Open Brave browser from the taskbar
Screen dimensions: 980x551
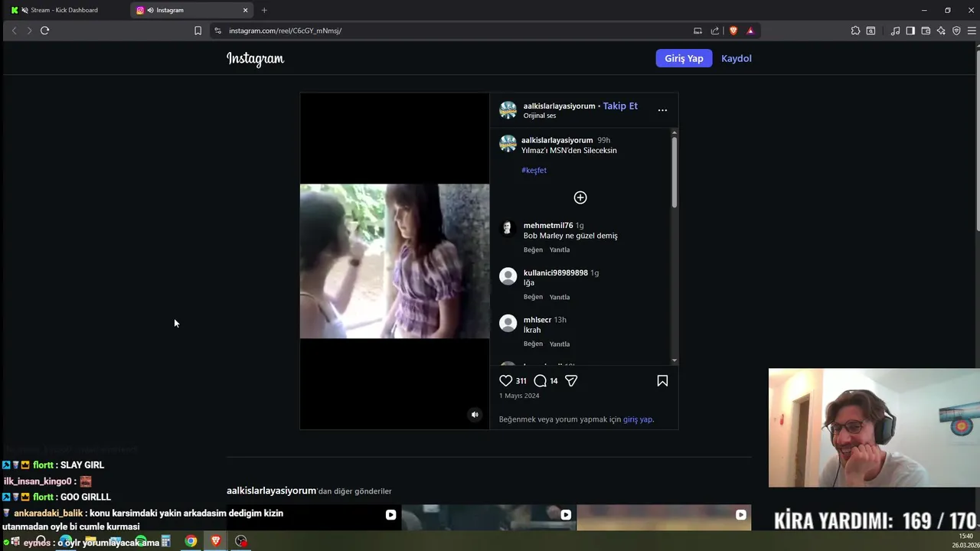point(216,541)
